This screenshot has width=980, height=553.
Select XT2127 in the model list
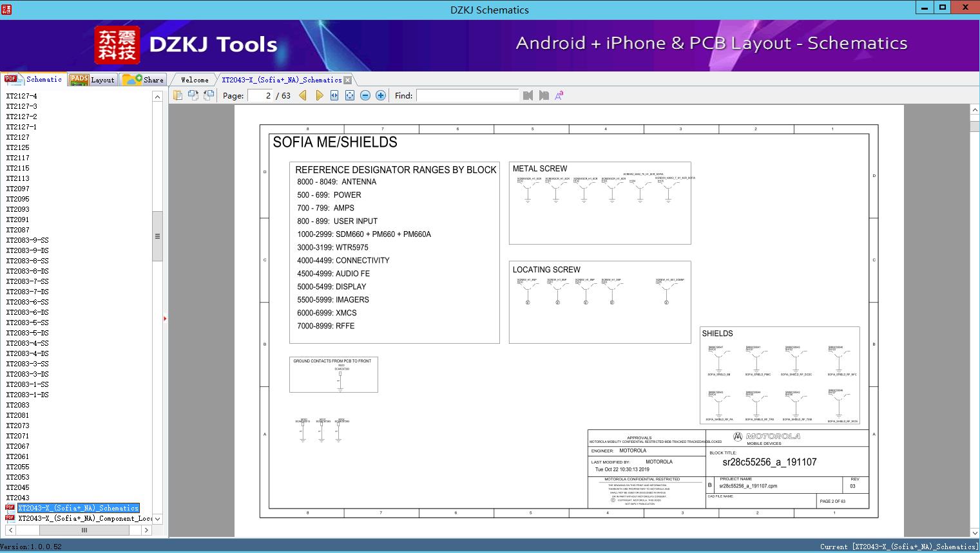[17, 137]
